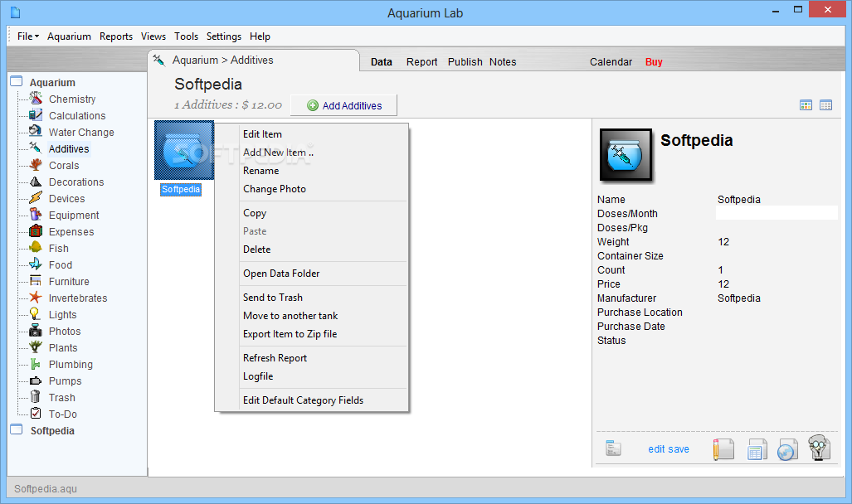Open the Calculations category icon
The height and width of the screenshot is (504, 852).
click(x=36, y=115)
